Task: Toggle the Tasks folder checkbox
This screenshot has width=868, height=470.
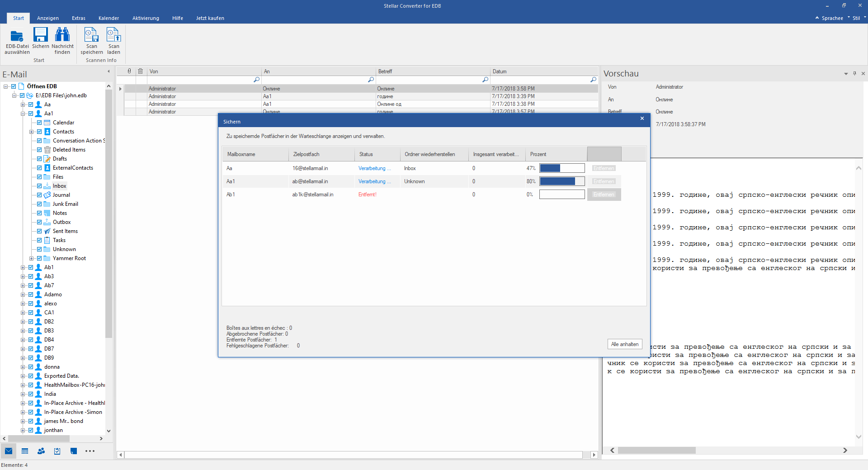Action: (x=39, y=240)
